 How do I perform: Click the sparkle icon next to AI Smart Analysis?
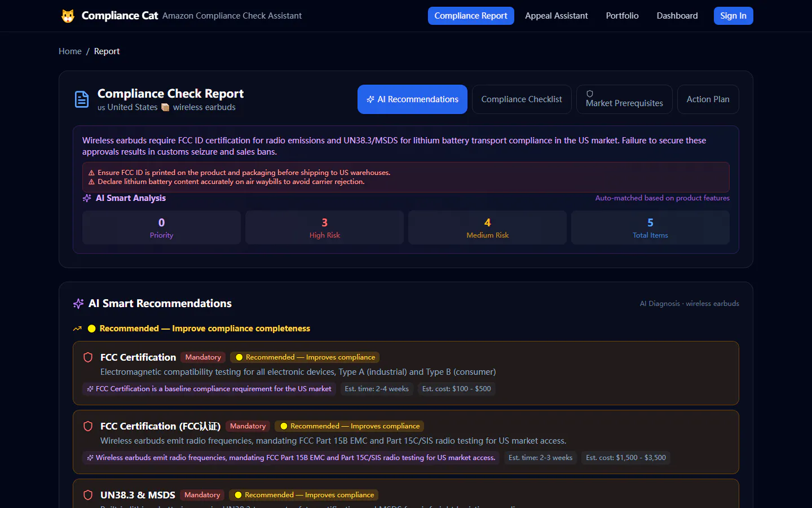[x=87, y=198]
